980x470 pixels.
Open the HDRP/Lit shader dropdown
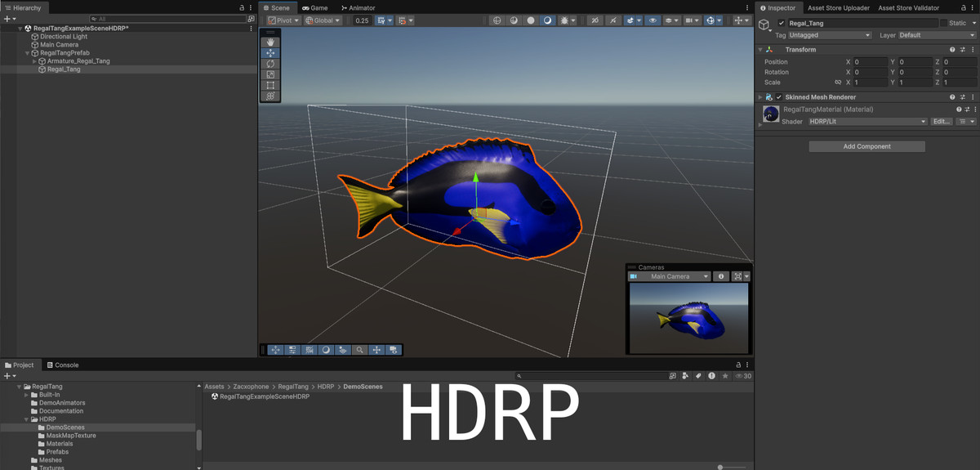click(867, 121)
